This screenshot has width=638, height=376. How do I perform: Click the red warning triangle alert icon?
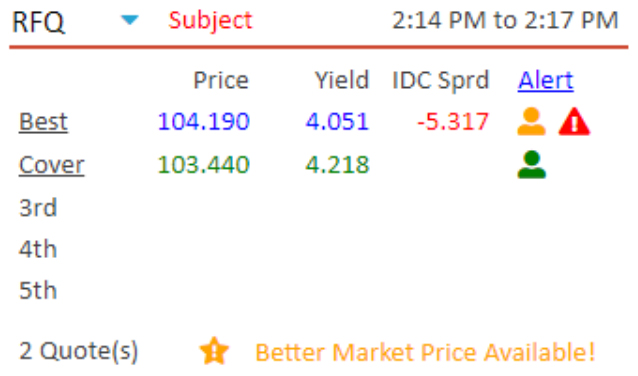[574, 121]
